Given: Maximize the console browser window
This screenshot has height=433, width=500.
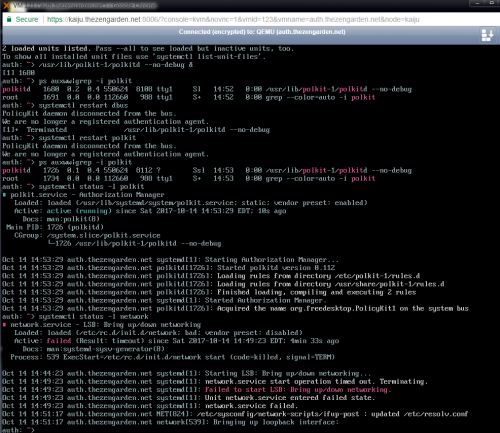Looking at the screenshot, I should pyautogui.click(x=492, y=3).
